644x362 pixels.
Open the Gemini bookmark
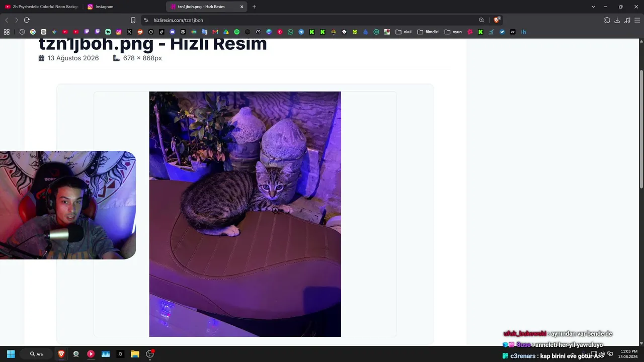pyautogui.click(x=54, y=32)
